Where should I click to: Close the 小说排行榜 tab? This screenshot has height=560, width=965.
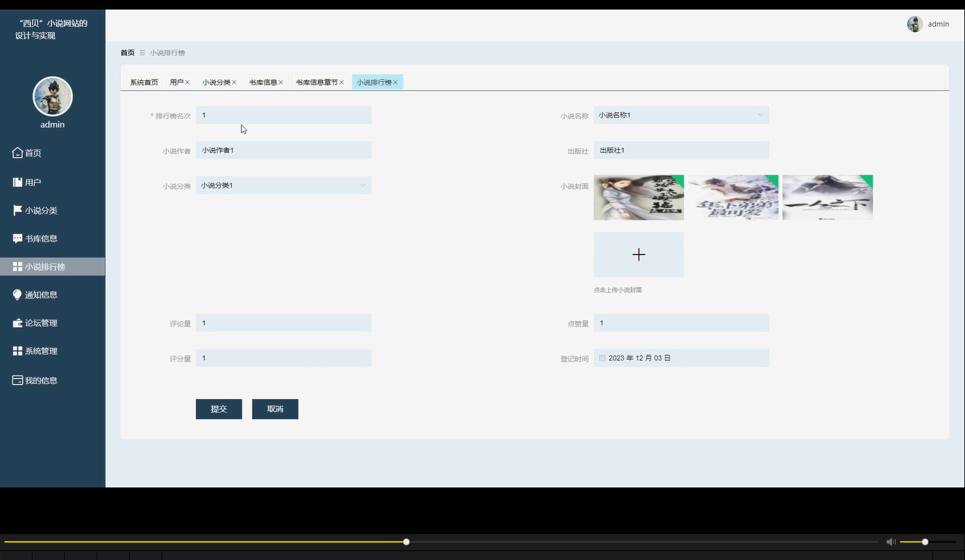[x=395, y=82]
